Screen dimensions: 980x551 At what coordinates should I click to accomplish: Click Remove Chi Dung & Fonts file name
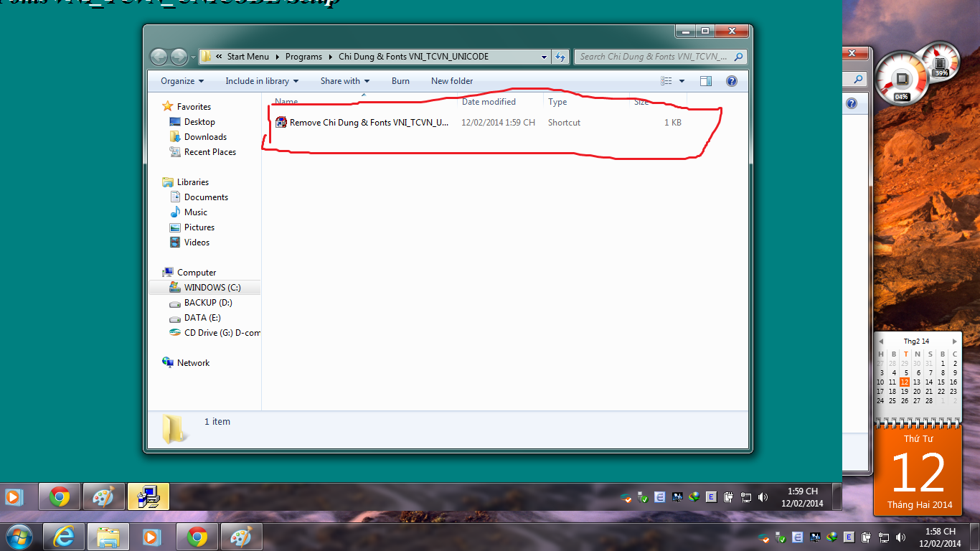369,123
